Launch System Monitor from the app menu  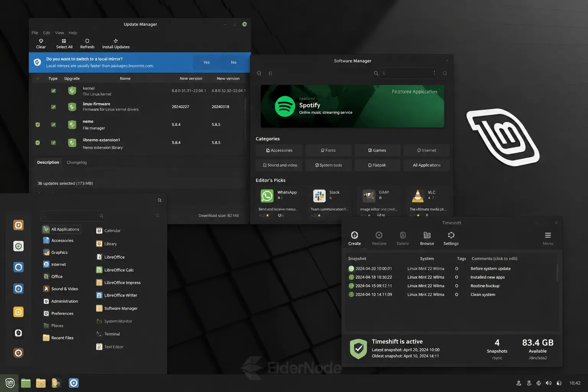tap(114, 322)
